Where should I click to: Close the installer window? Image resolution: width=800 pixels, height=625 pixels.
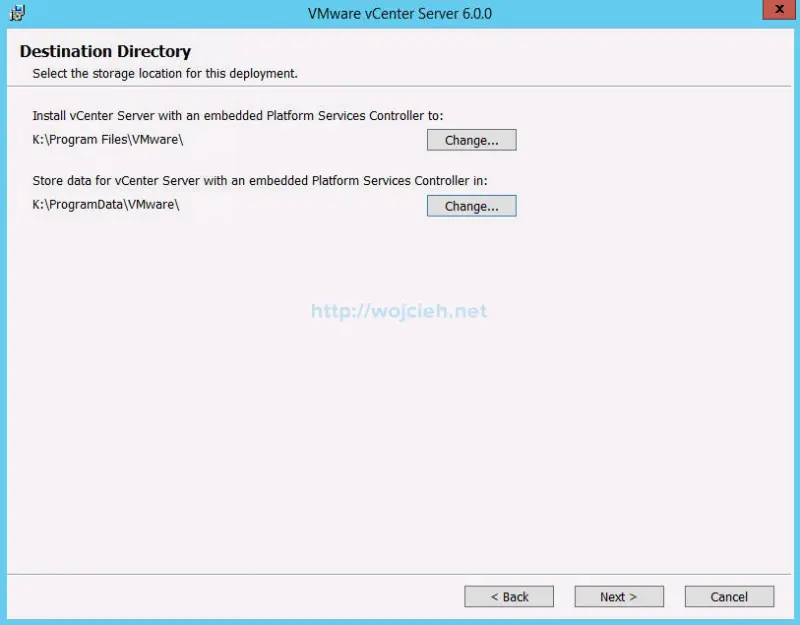pyautogui.click(x=778, y=9)
